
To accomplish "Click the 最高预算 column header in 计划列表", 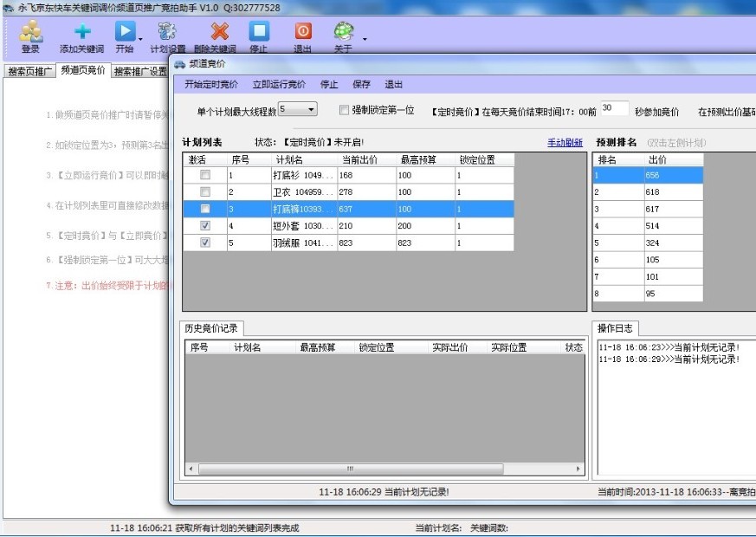I will coord(425,160).
